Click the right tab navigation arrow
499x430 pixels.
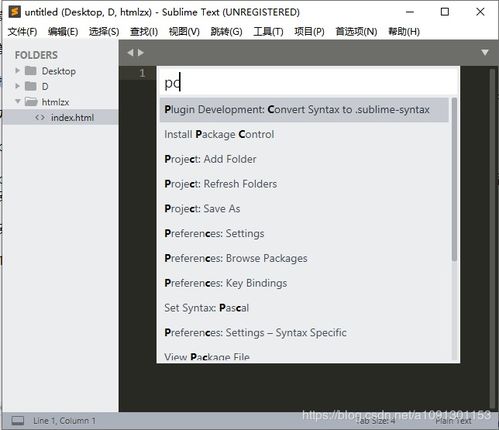141,53
